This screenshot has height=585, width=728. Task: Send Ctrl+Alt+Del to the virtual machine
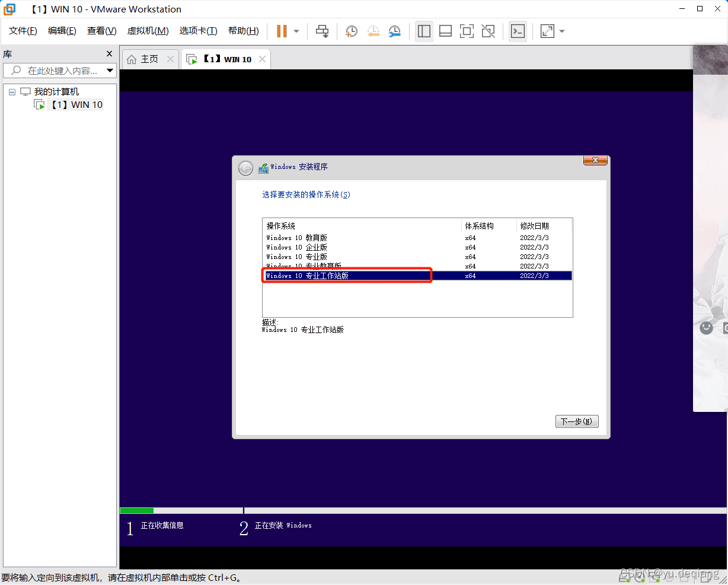tap(323, 31)
